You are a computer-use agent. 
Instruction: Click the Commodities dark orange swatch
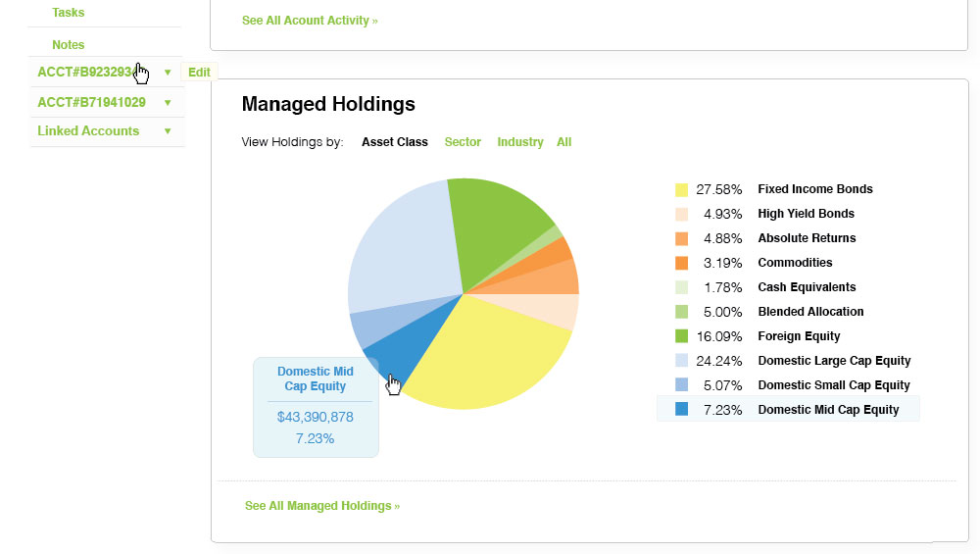coord(681,263)
